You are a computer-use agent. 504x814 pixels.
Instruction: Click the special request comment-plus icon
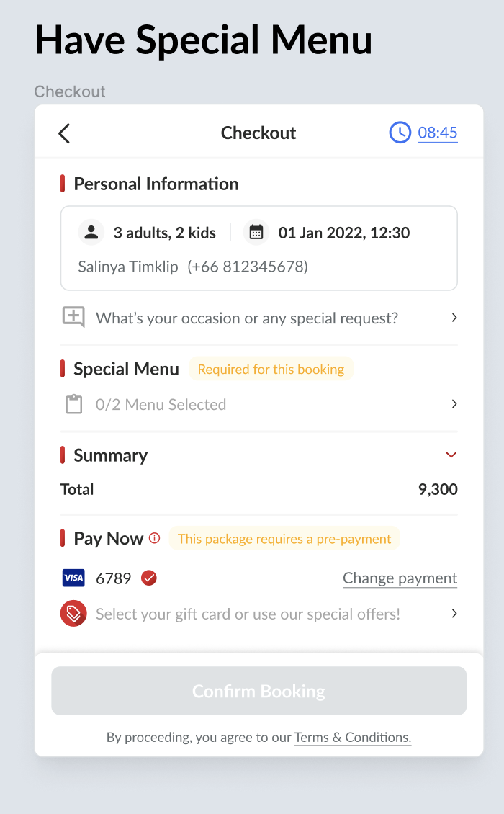(73, 318)
